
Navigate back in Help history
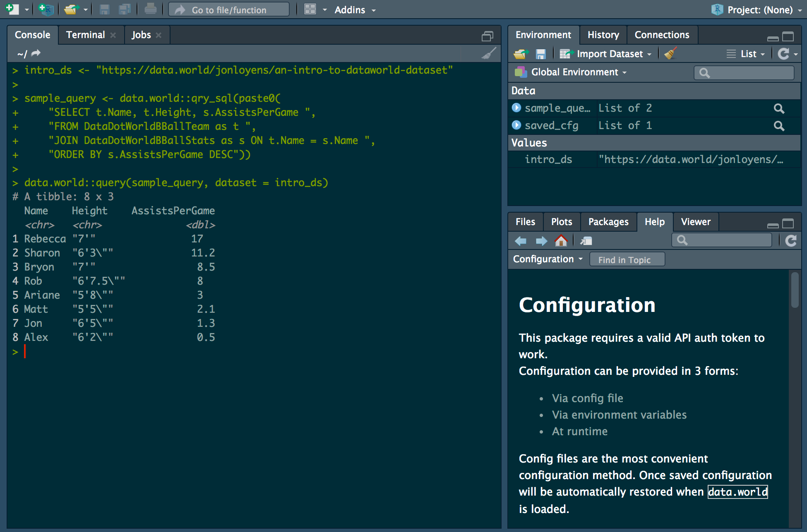tap(520, 240)
